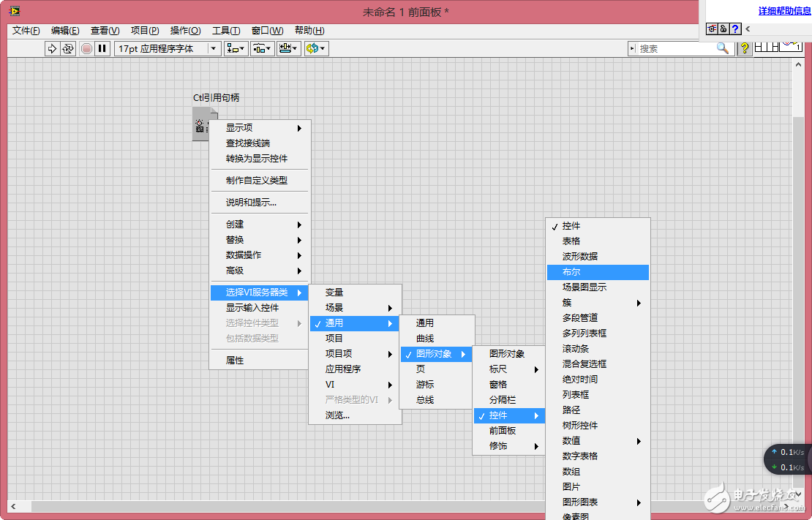Expand the 显示项 submenu

[x=260, y=128]
